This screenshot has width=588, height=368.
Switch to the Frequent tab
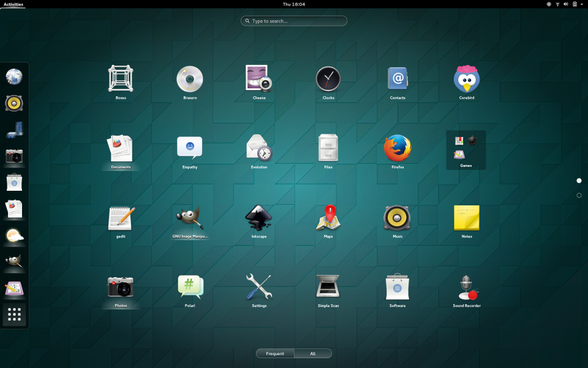point(275,354)
